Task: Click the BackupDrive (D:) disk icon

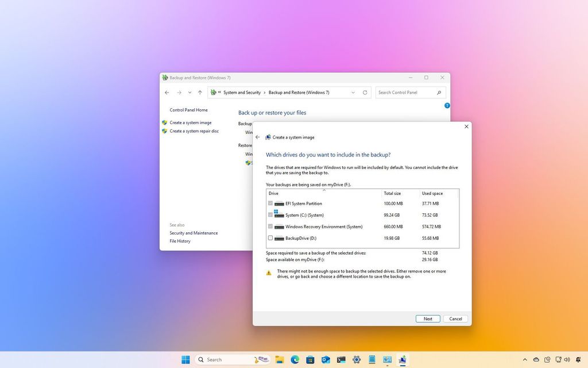Action: click(x=278, y=237)
